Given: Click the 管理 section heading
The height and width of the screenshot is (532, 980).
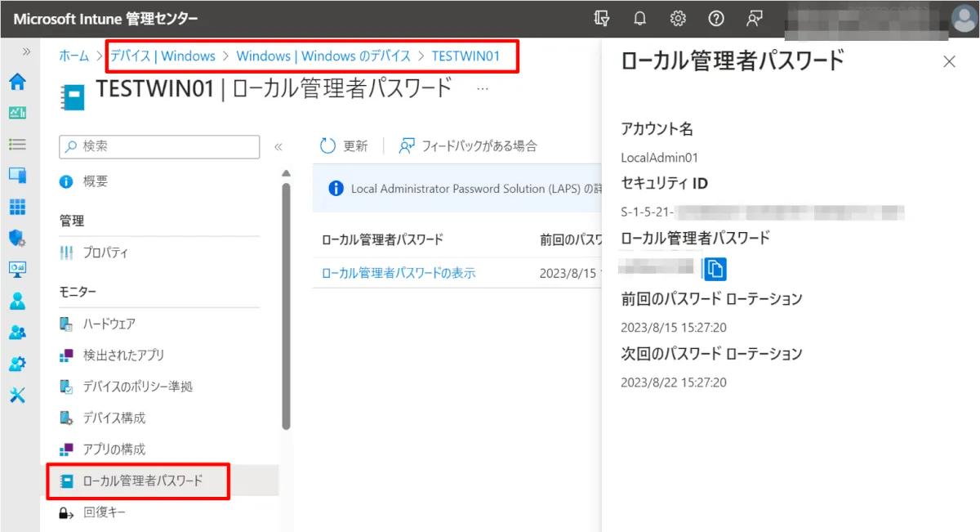Looking at the screenshot, I should (x=72, y=221).
